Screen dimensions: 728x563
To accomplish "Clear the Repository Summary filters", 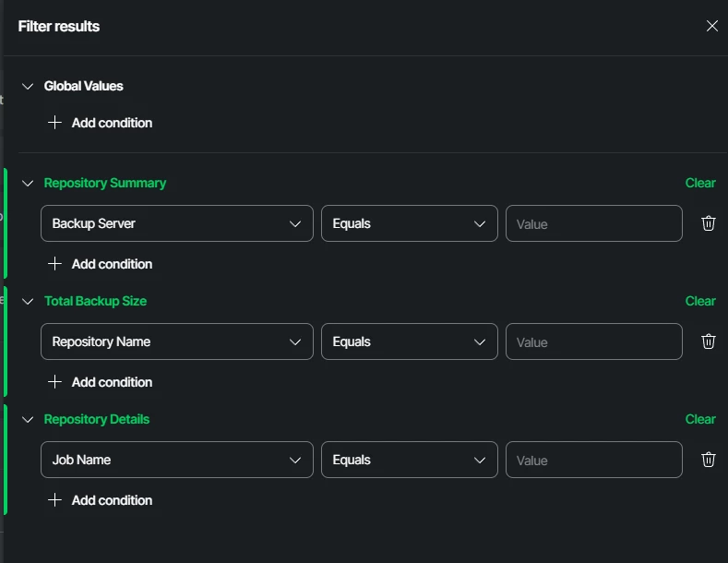I will click(700, 183).
